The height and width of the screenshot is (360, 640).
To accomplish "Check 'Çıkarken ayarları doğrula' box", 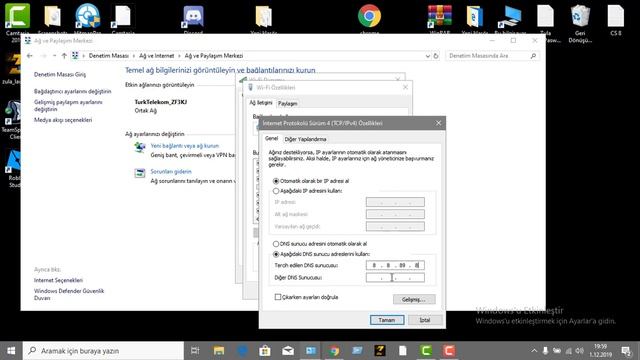I will tap(278, 297).
